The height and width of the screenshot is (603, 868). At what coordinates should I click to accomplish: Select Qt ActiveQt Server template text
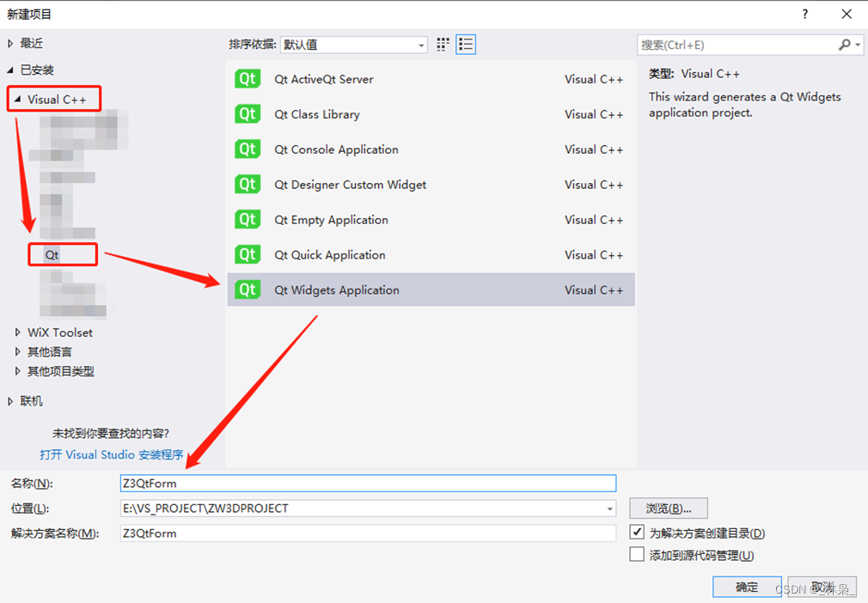(324, 79)
